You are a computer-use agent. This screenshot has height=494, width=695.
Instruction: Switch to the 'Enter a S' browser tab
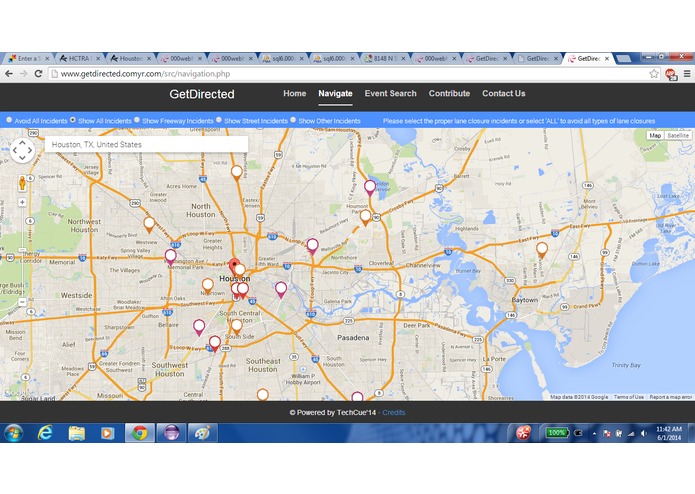[28, 58]
